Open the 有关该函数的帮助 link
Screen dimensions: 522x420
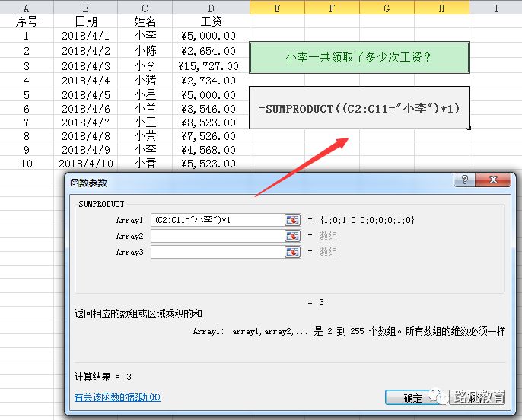pyautogui.click(x=117, y=397)
